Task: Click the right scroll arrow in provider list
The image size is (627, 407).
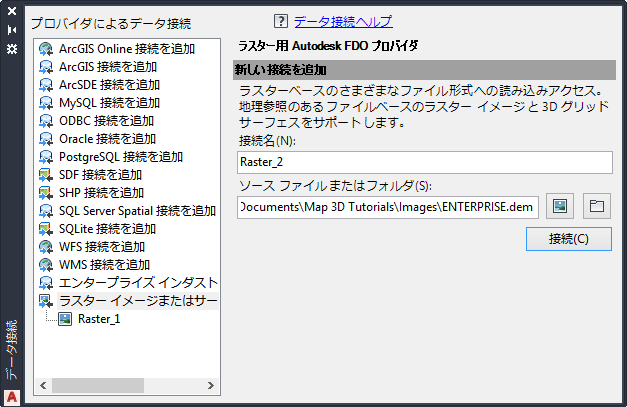Action: point(211,386)
